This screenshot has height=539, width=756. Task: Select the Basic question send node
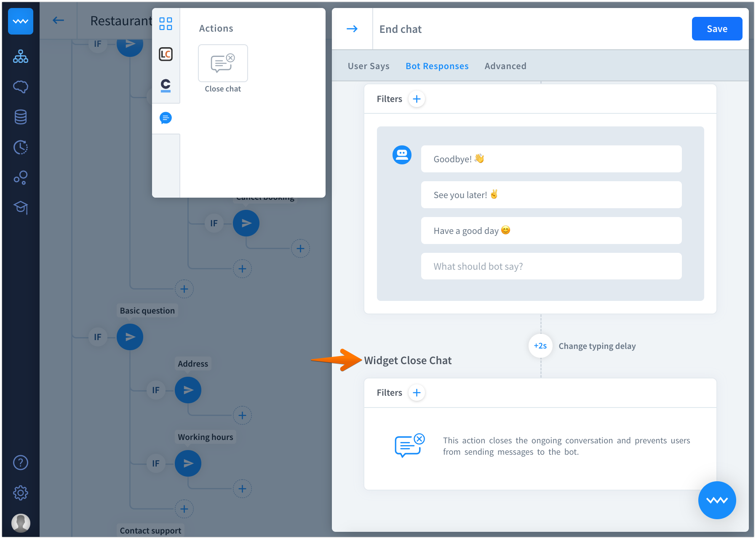pyautogui.click(x=130, y=337)
